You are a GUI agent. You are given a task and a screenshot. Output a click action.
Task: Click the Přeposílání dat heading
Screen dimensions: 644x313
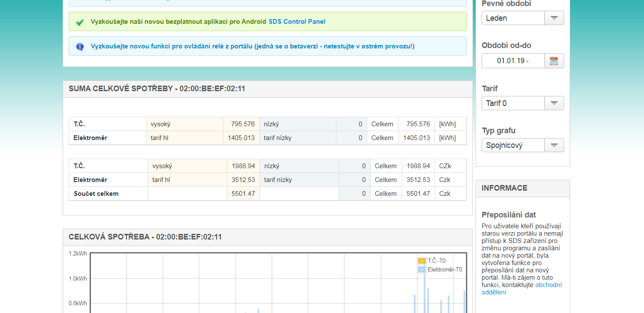509,215
